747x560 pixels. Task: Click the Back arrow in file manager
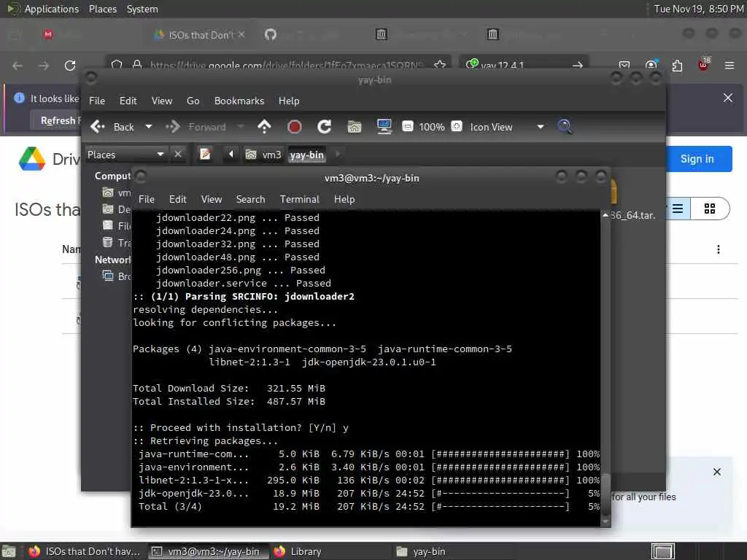98,127
